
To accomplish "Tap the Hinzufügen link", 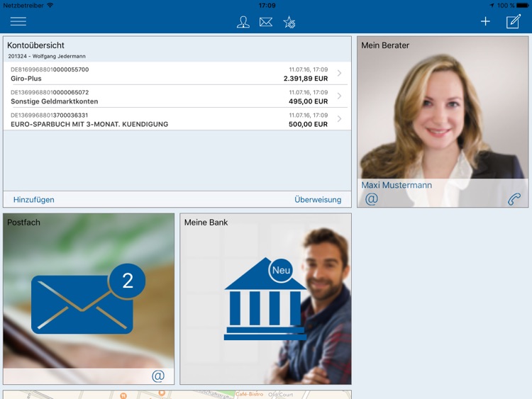I will [x=34, y=200].
